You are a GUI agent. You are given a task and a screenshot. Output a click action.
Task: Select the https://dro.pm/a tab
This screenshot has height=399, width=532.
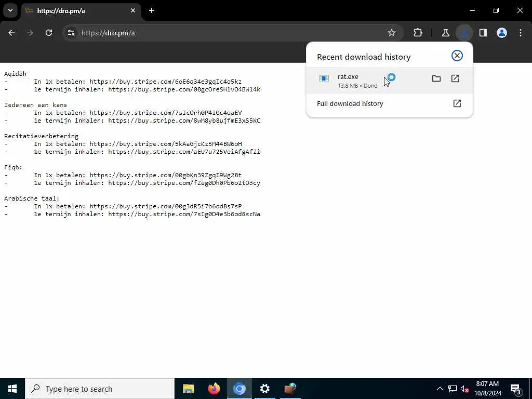(82, 11)
